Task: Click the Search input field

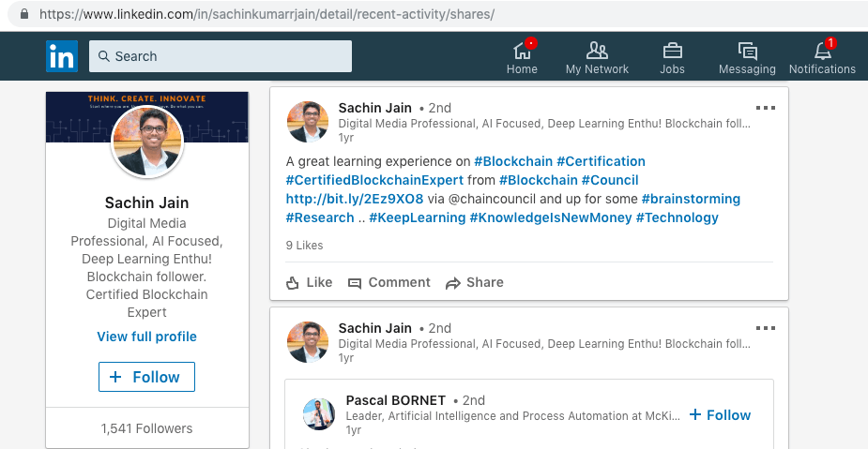Action: (x=221, y=56)
